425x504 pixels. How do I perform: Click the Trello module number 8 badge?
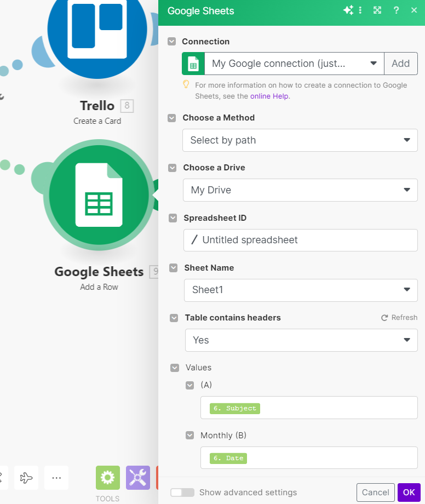click(127, 106)
